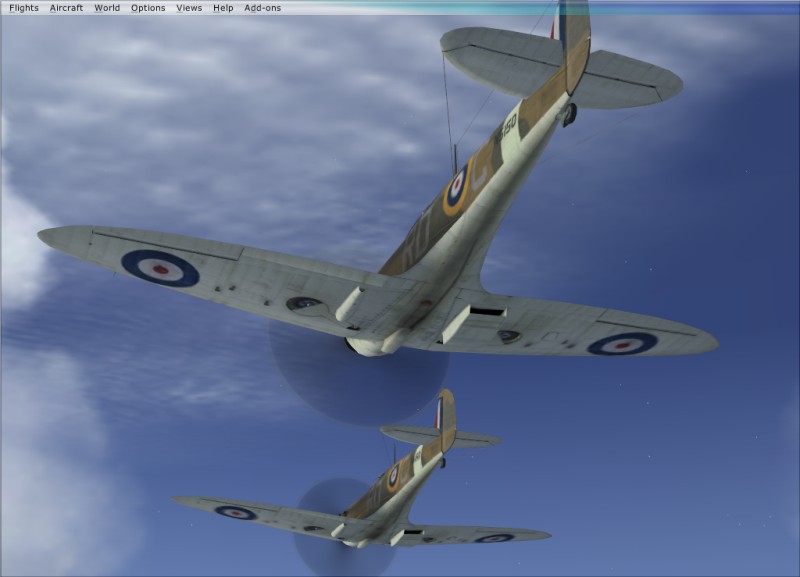Click the lead Spitfire's tail rudder
This screenshot has height=577, width=800.
coord(575,45)
